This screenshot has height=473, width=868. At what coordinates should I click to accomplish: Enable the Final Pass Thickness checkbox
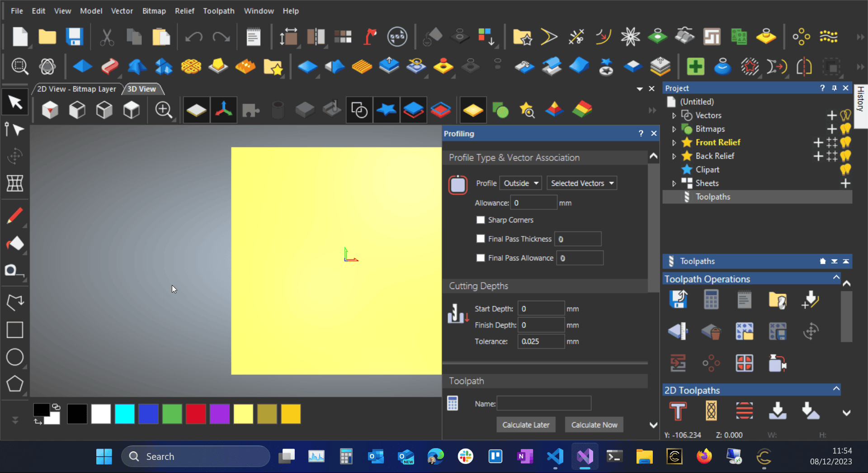click(481, 239)
